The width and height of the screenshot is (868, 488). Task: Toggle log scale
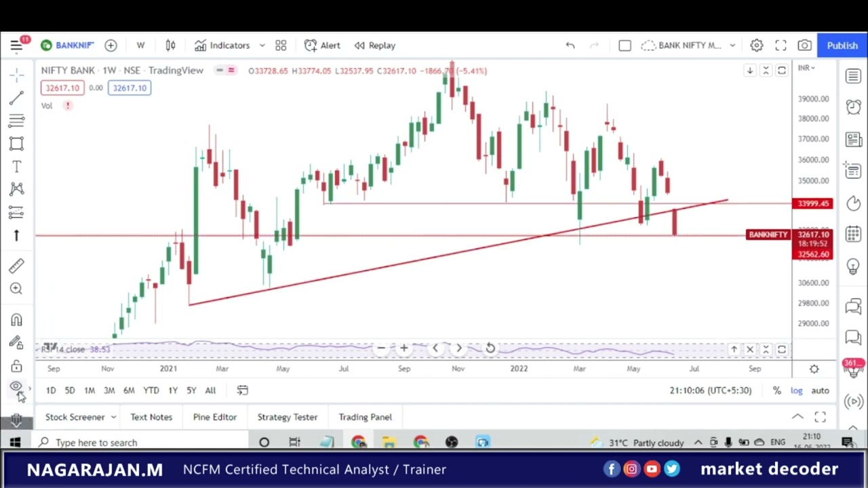(796, 390)
